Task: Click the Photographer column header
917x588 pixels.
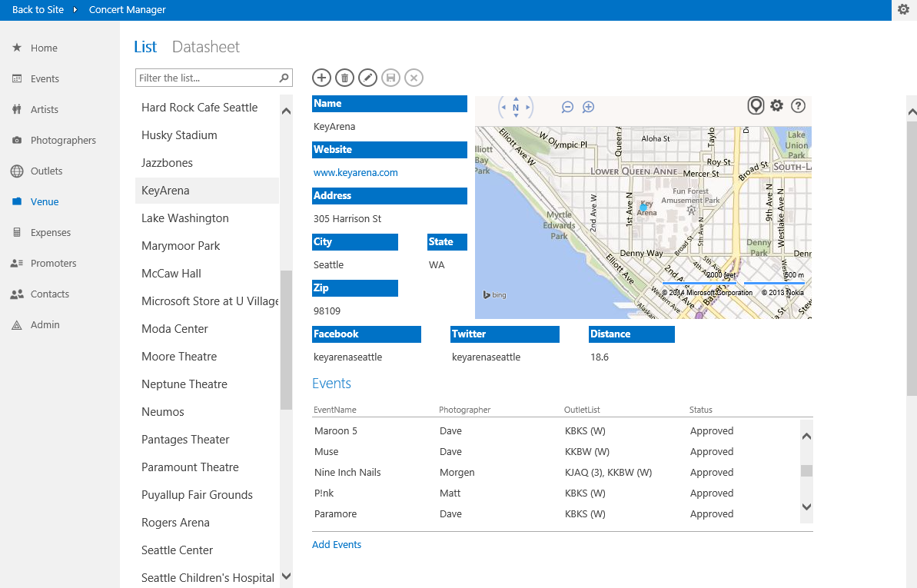Action: [x=464, y=410]
